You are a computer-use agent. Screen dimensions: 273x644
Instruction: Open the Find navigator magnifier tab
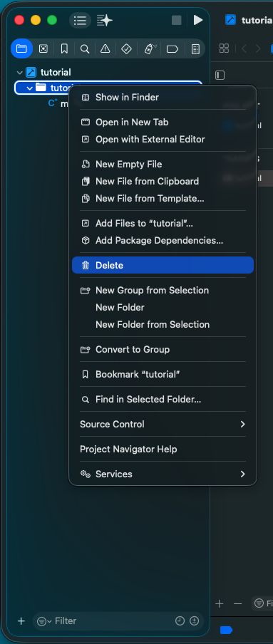click(85, 49)
